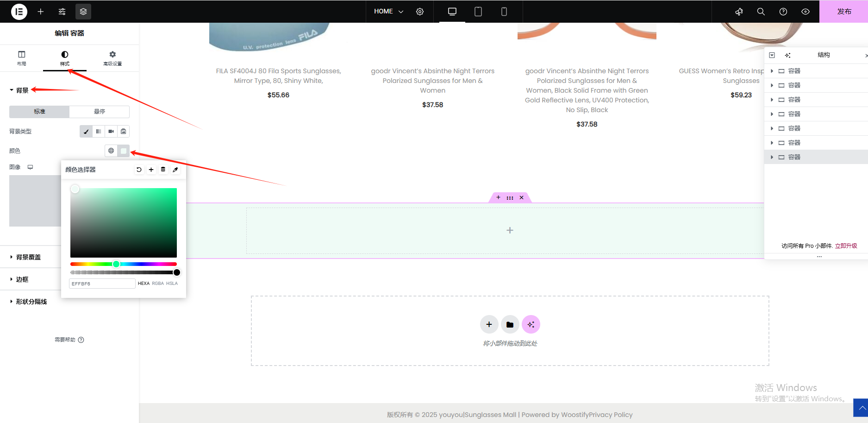Open page settings gear icon
Image resolution: width=868 pixels, height=423 pixels.
tap(420, 12)
